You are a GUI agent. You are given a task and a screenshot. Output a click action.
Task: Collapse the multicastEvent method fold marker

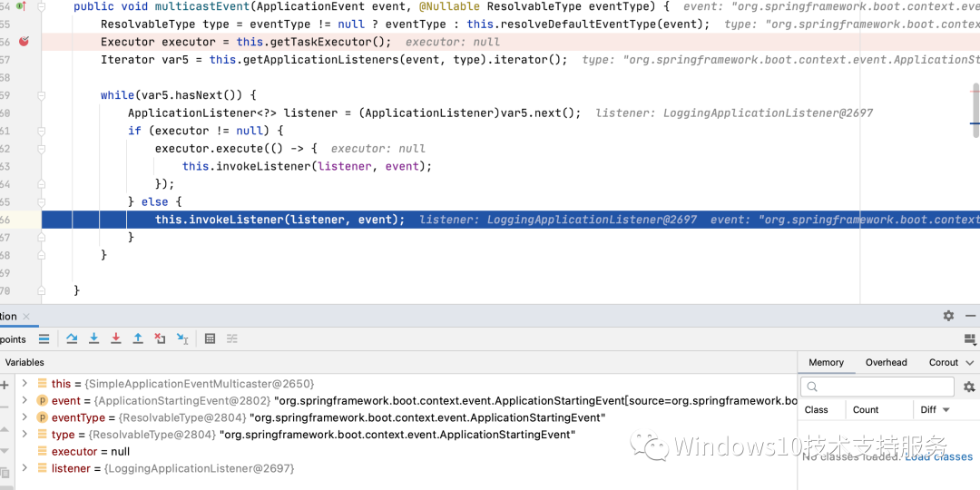coord(41,6)
